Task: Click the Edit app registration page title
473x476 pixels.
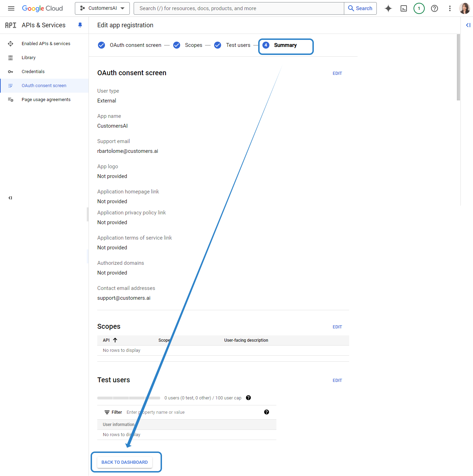Action: [125, 25]
